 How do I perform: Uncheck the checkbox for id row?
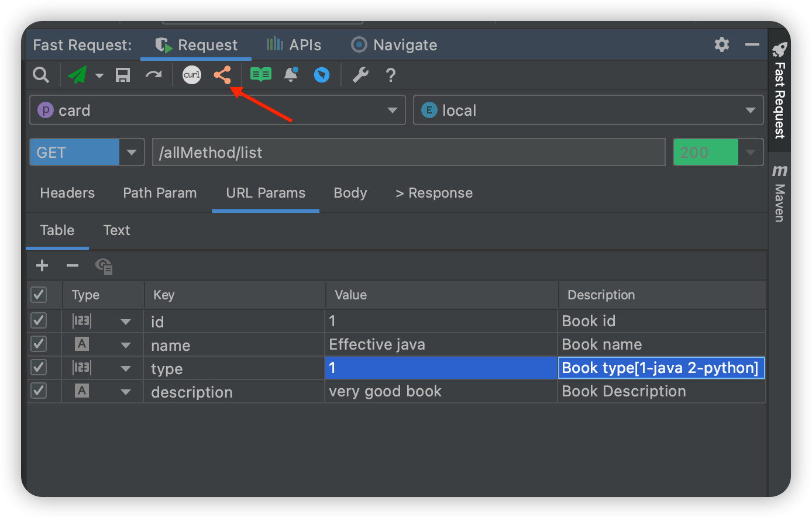click(x=39, y=321)
